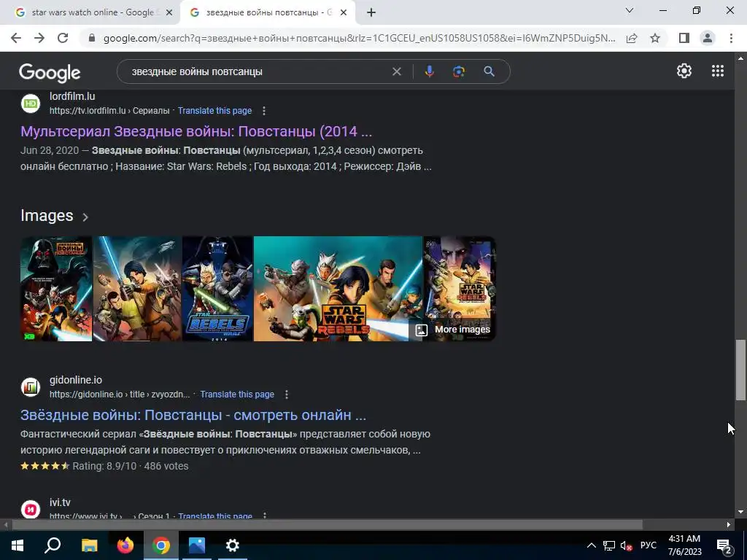
Task: Click the address bar URL
Action: [x=359, y=38]
